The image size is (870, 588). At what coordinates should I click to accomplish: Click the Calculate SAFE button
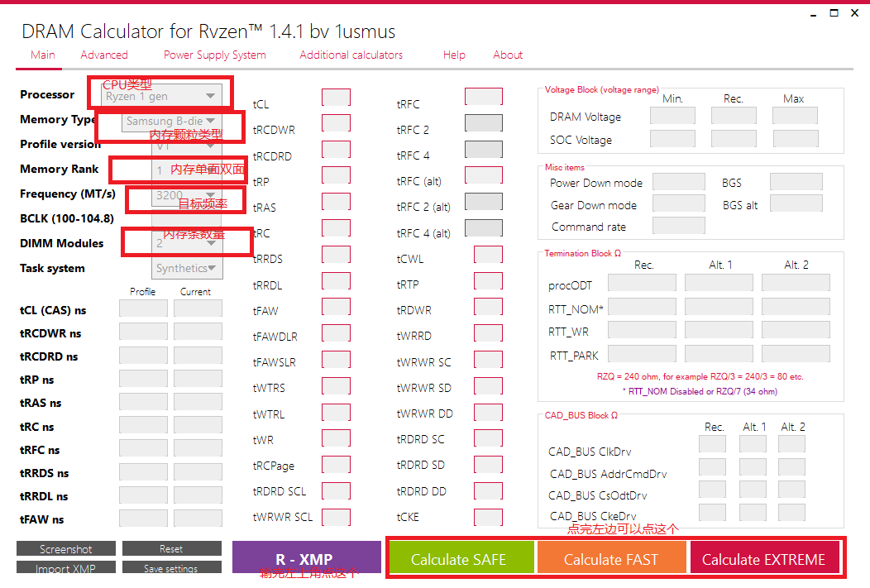pyautogui.click(x=458, y=559)
